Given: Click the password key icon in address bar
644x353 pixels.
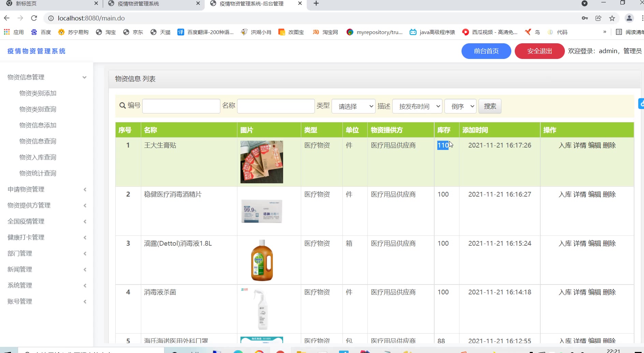Looking at the screenshot, I should (585, 18).
